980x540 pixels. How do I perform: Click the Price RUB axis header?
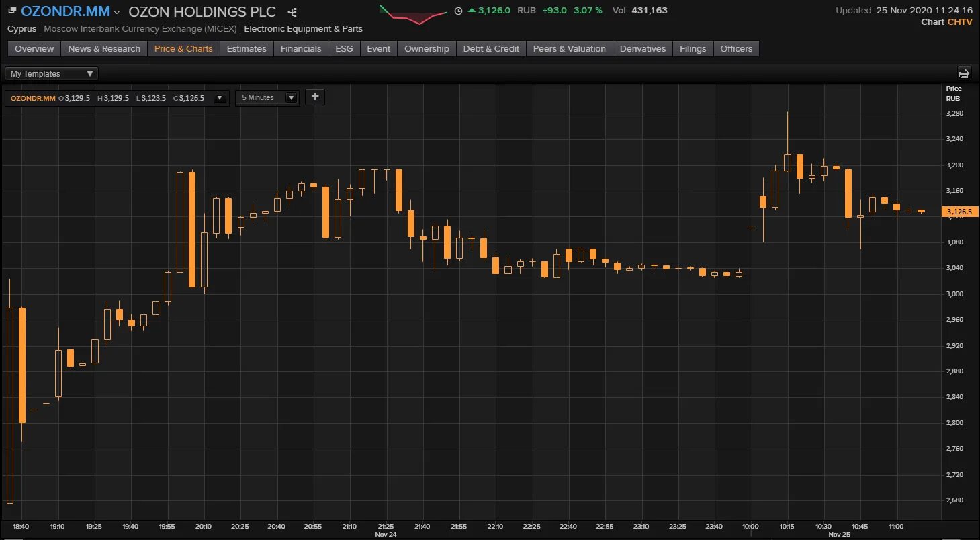point(954,93)
